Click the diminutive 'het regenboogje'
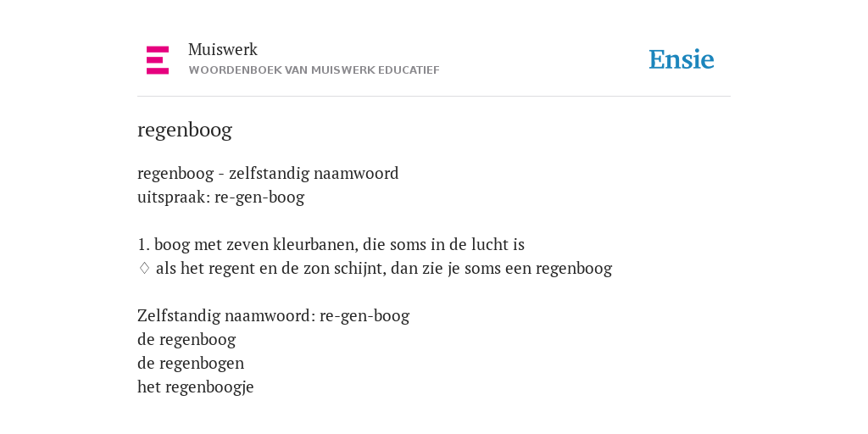Screen dimensions: 868x434 click(x=196, y=387)
